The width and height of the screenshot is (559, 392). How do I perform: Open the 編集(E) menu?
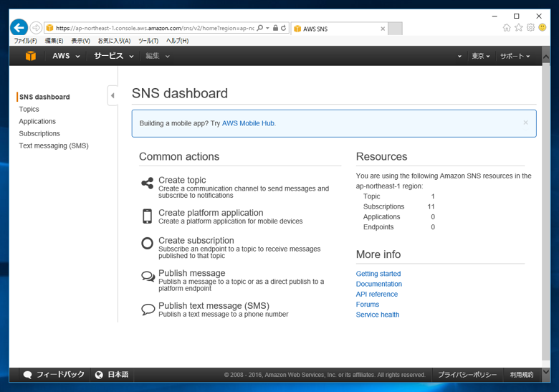click(54, 41)
